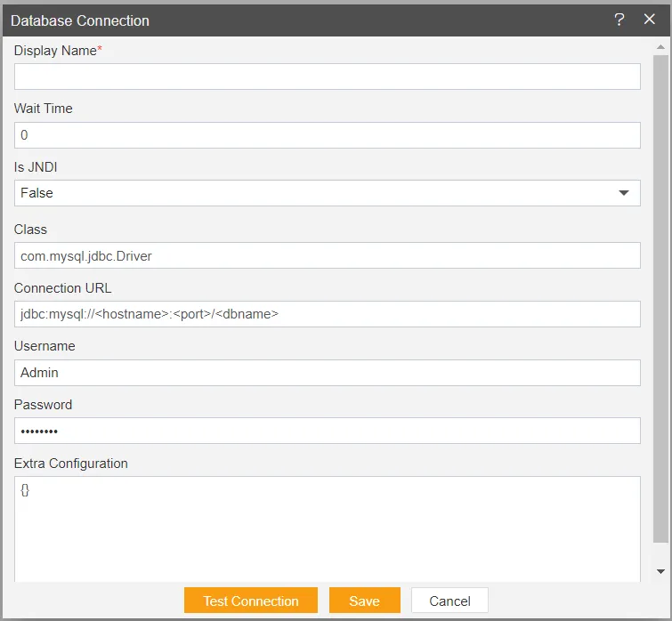Click the Extra Configuration label

tap(70, 464)
